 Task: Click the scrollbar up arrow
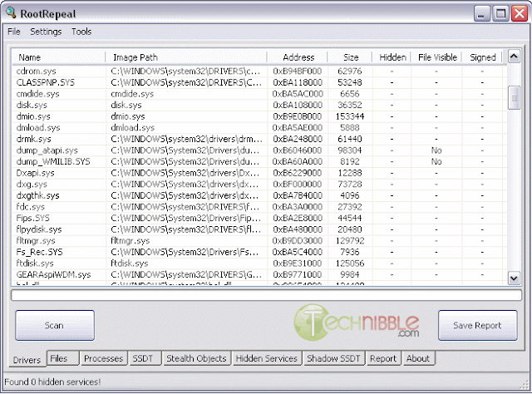click(514, 57)
